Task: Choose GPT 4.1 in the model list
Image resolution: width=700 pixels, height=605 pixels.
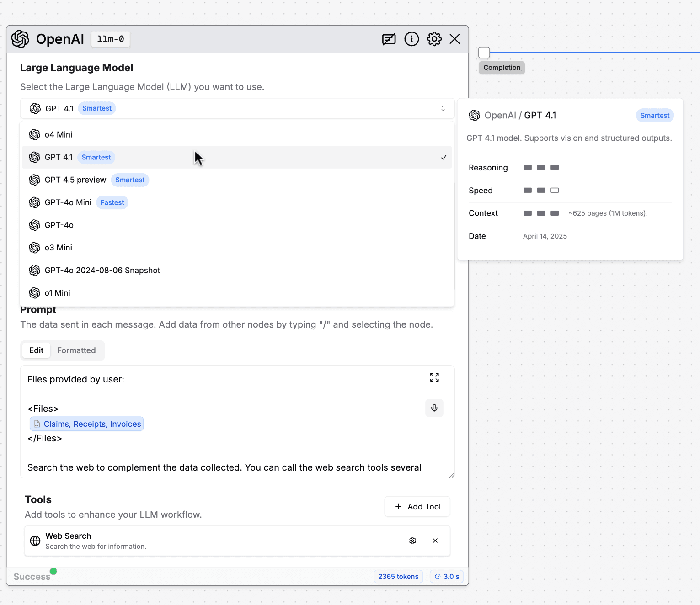Action: pos(237,157)
